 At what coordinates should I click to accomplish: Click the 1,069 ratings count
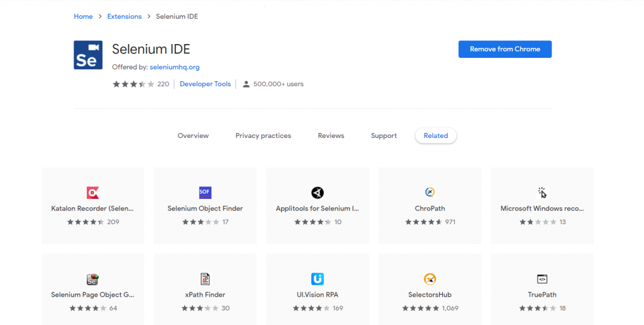pyautogui.click(x=450, y=308)
